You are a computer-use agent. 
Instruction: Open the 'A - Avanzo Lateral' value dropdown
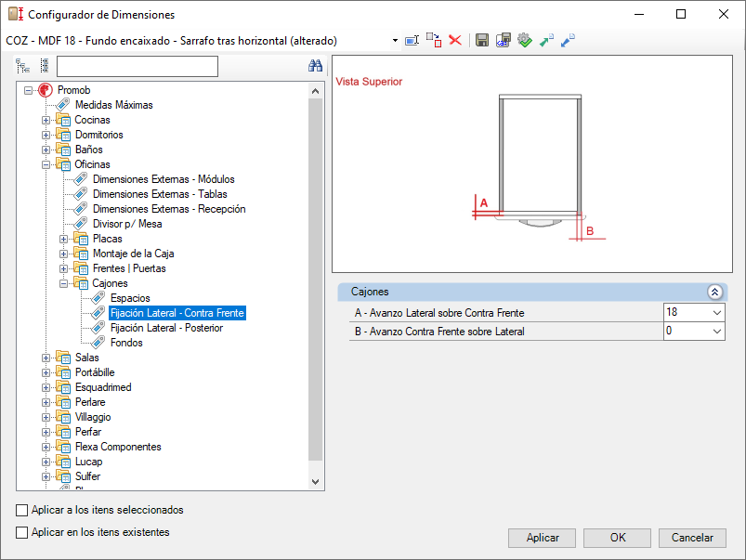715,313
